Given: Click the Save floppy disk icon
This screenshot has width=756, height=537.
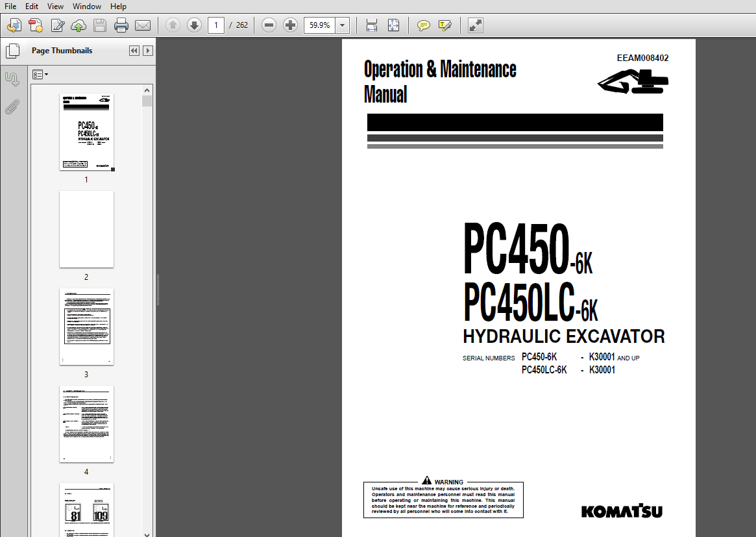Looking at the screenshot, I should pos(100,25).
